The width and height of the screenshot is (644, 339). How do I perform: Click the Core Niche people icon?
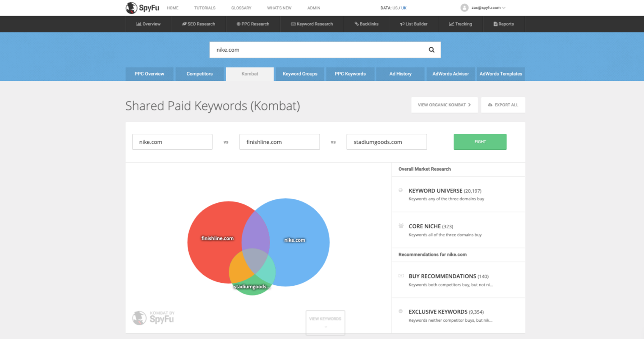tap(401, 226)
